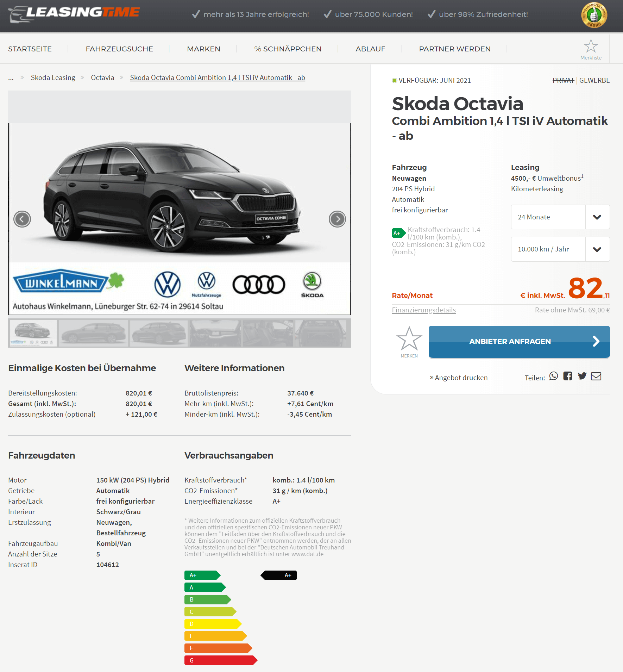Show previous car image with left arrow
Image resolution: width=623 pixels, height=672 pixels.
coord(22,219)
